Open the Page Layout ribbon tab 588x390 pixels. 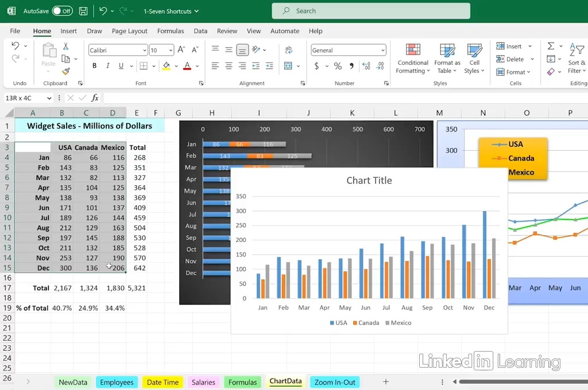(x=129, y=31)
